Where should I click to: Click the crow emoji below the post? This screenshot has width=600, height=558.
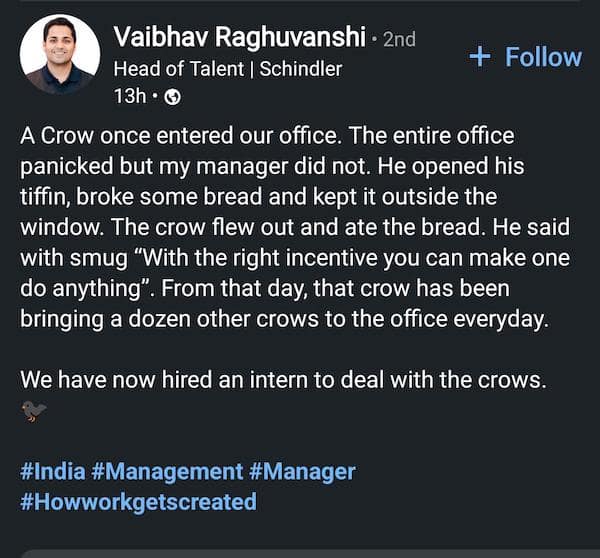click(x=33, y=411)
